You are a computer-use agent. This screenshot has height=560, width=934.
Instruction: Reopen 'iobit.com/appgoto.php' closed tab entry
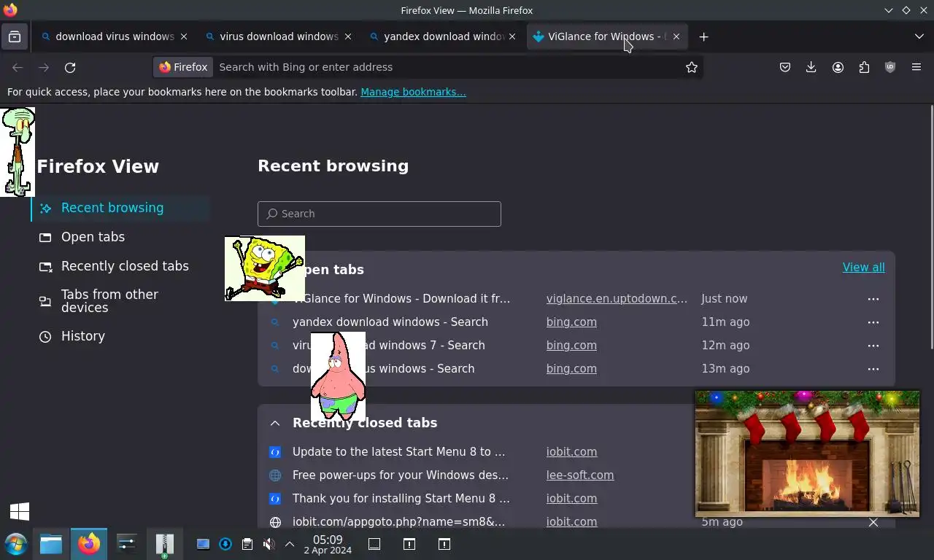tap(398, 522)
